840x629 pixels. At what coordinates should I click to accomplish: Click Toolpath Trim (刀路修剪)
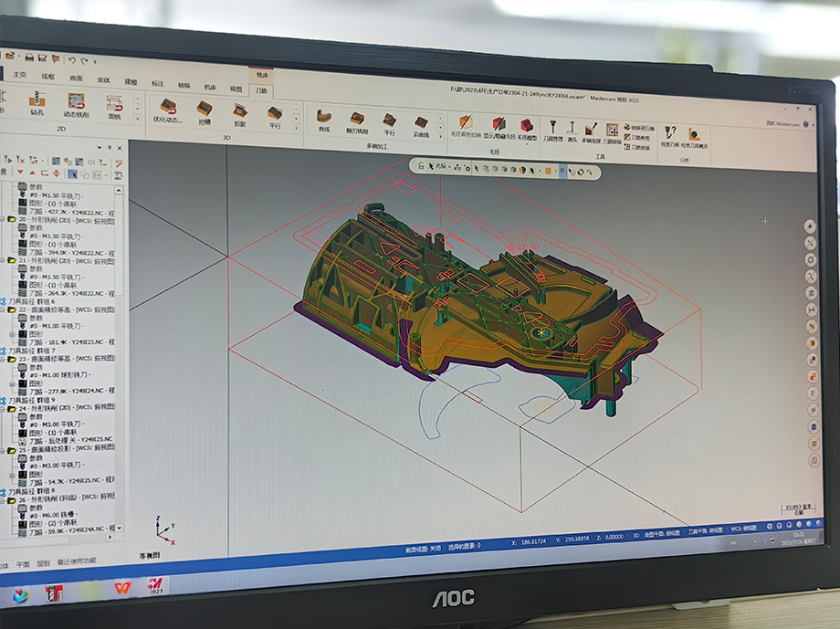coord(637,138)
